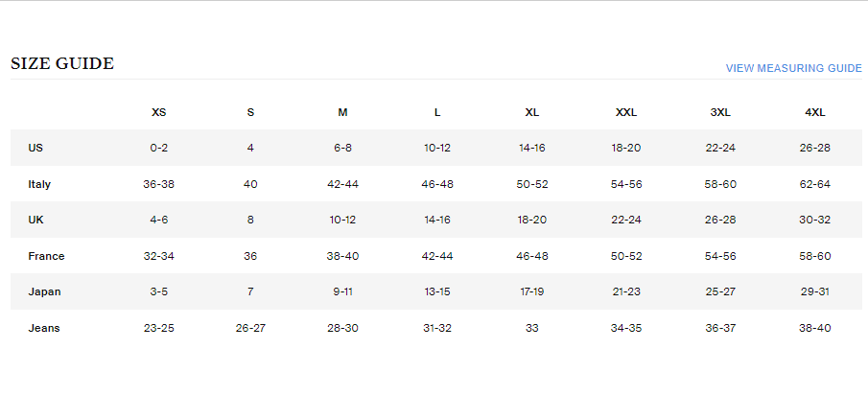Select US size 0-2 cell
This screenshot has width=868, height=419.
[159, 148]
